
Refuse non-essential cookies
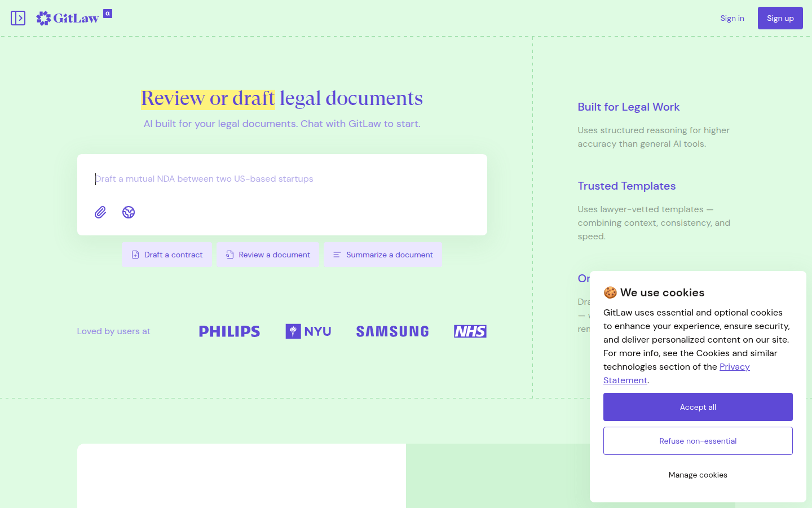[698, 441]
